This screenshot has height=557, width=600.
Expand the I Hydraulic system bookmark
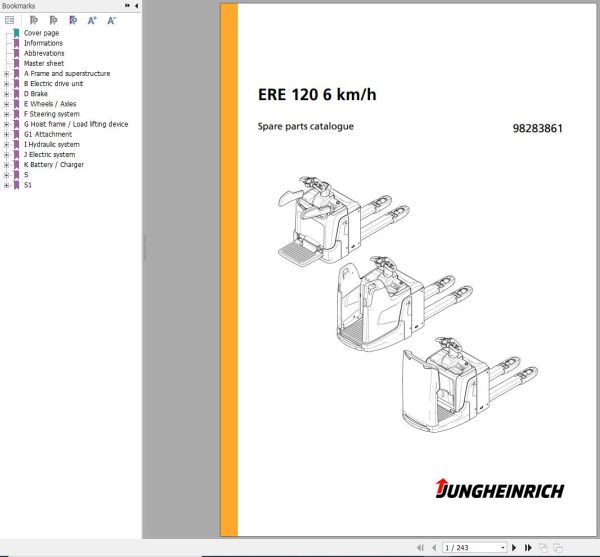click(6, 145)
